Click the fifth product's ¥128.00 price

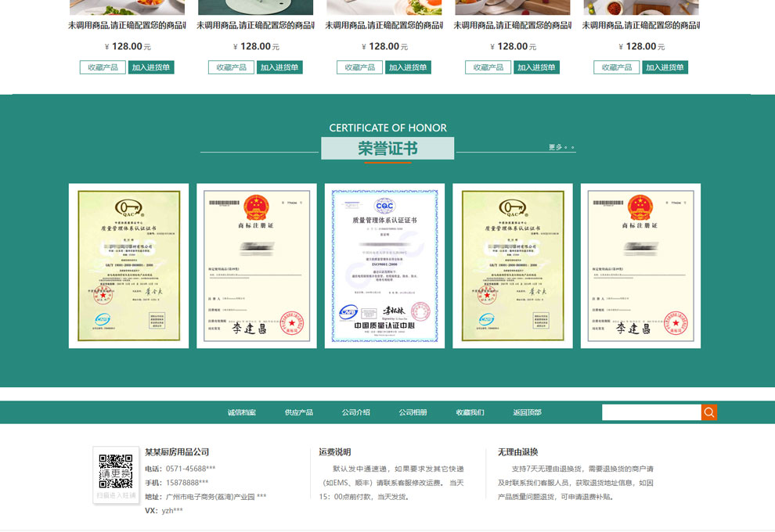pyautogui.click(x=642, y=46)
